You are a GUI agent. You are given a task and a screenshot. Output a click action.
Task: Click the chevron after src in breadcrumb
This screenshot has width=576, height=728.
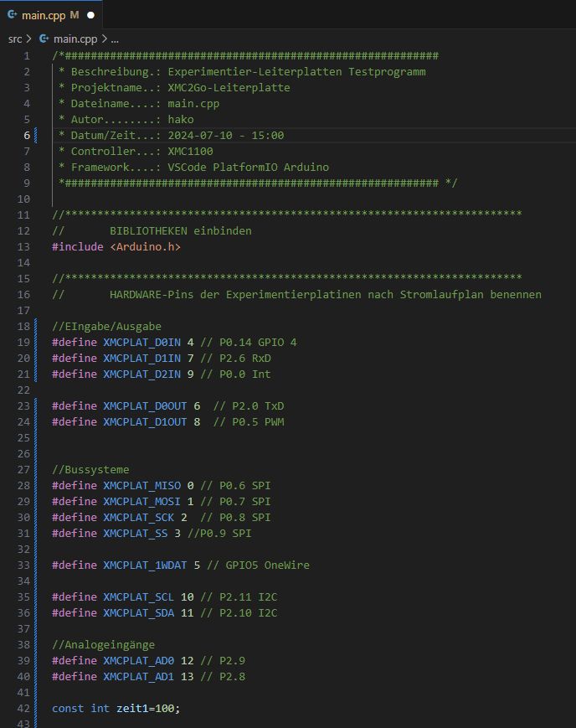click(x=28, y=39)
